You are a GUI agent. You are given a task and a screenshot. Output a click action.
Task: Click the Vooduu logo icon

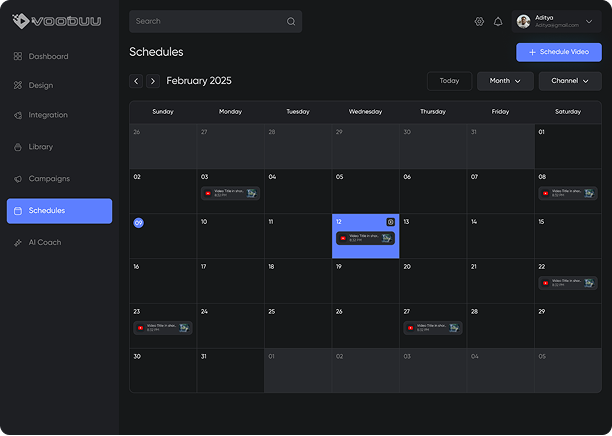[x=18, y=20]
